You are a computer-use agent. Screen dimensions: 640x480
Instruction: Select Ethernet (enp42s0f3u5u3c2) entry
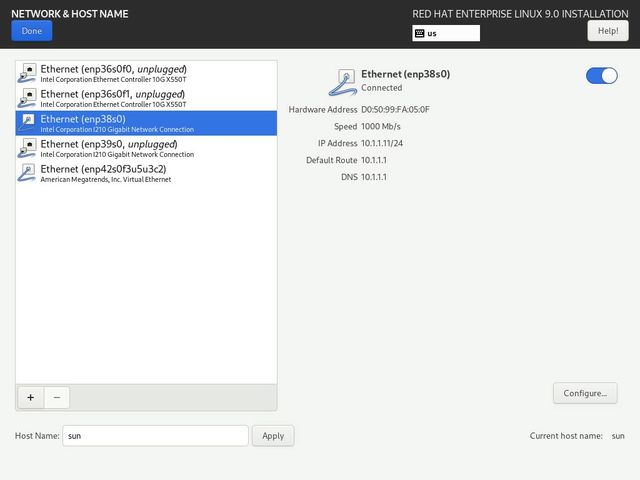tap(146, 173)
